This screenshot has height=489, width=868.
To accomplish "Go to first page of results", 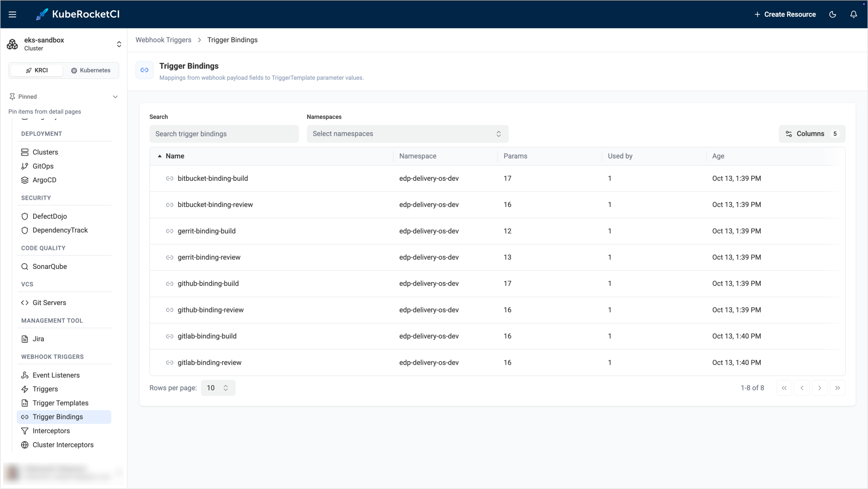I will 784,388.
